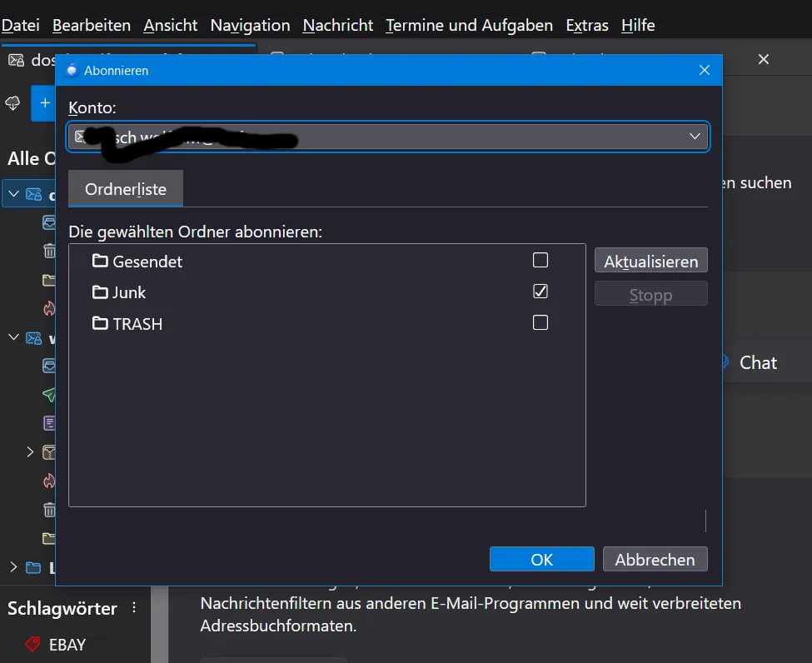Click the green sent paper plane icon

click(x=49, y=395)
